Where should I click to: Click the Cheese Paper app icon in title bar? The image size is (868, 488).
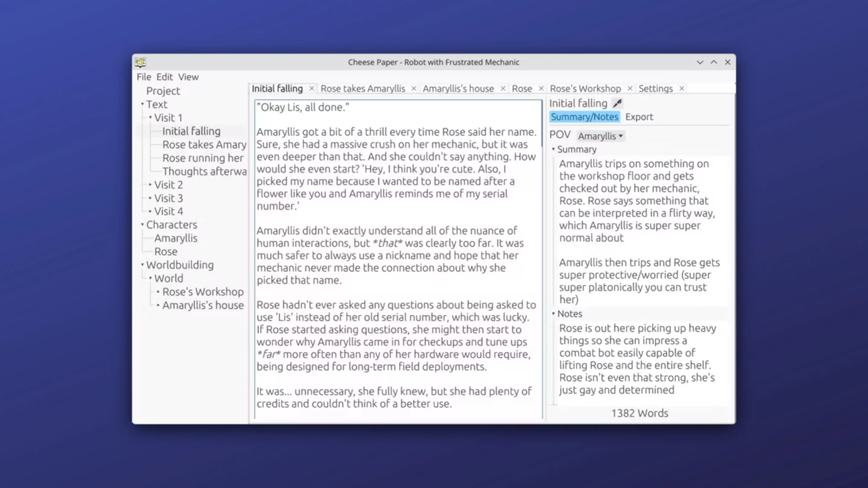(x=140, y=62)
